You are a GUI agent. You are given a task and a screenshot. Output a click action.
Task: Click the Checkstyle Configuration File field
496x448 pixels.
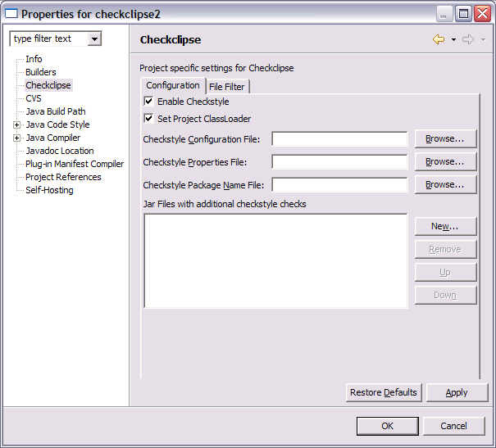(339, 139)
